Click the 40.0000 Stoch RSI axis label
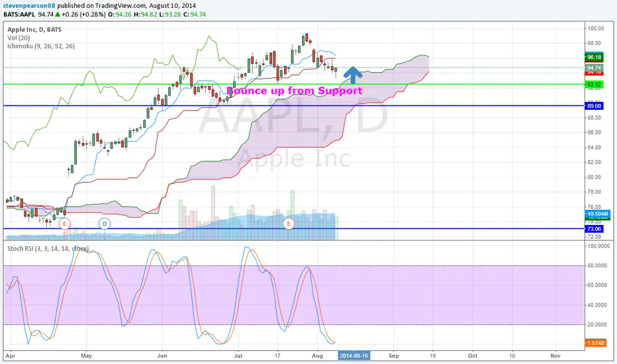This screenshot has width=617, height=364. [597, 305]
